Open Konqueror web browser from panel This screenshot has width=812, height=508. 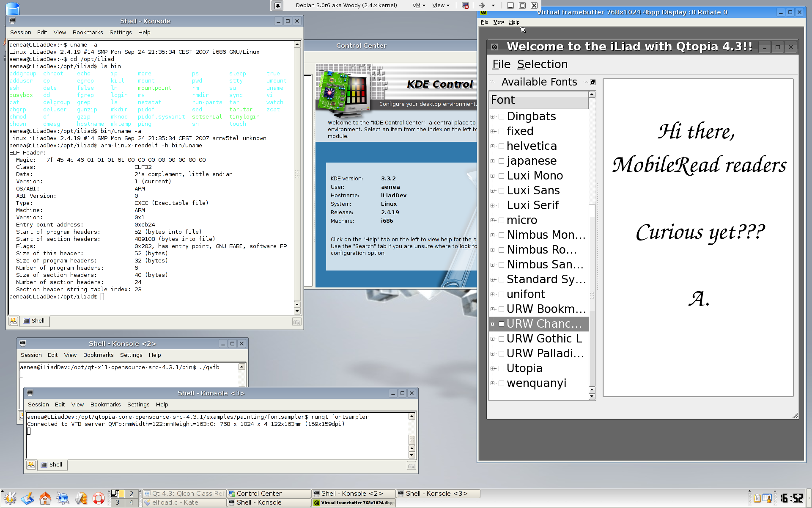tap(63, 498)
